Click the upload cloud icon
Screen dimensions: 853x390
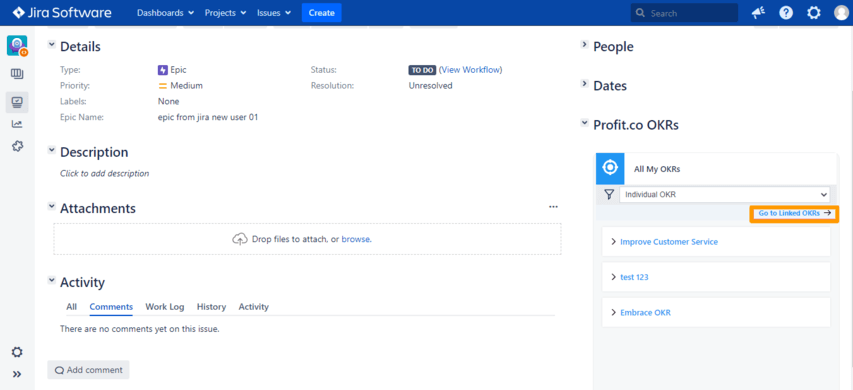pos(240,239)
